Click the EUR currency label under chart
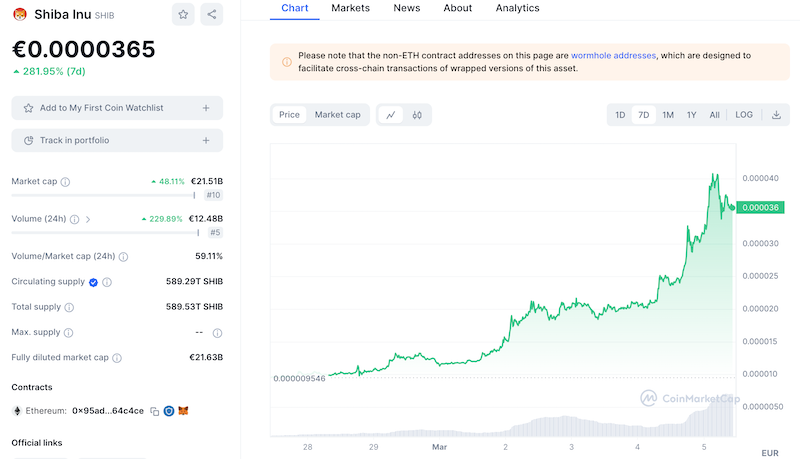This screenshot has width=800, height=459. tap(770, 453)
